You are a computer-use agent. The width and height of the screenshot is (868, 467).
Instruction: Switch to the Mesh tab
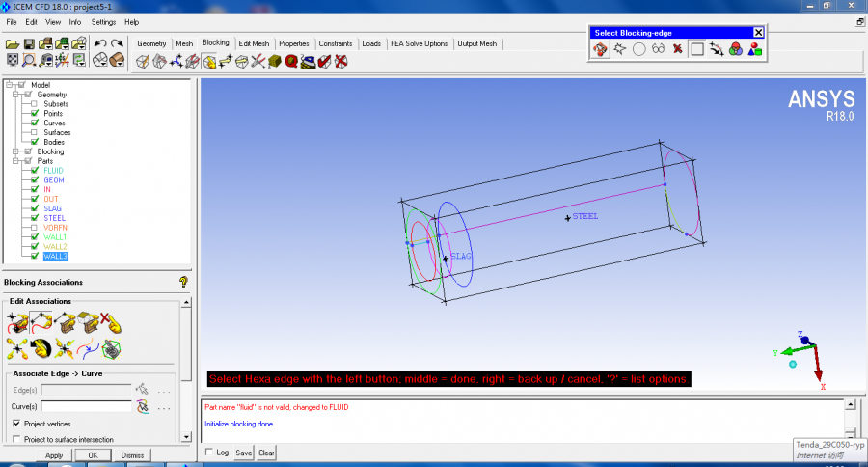click(x=184, y=43)
